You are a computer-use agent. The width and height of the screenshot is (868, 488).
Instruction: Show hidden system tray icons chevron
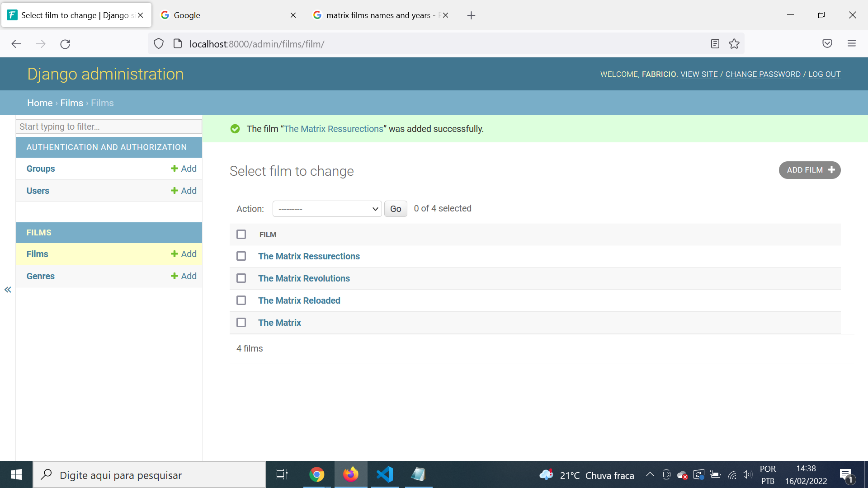click(650, 474)
